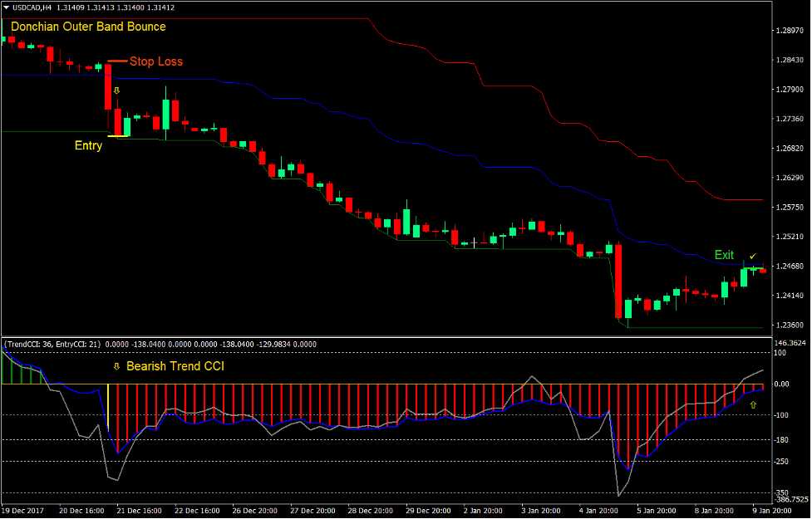Click the checkmark icon beside the Exit label
Screen dimensions: 812x519
[x=752, y=257]
